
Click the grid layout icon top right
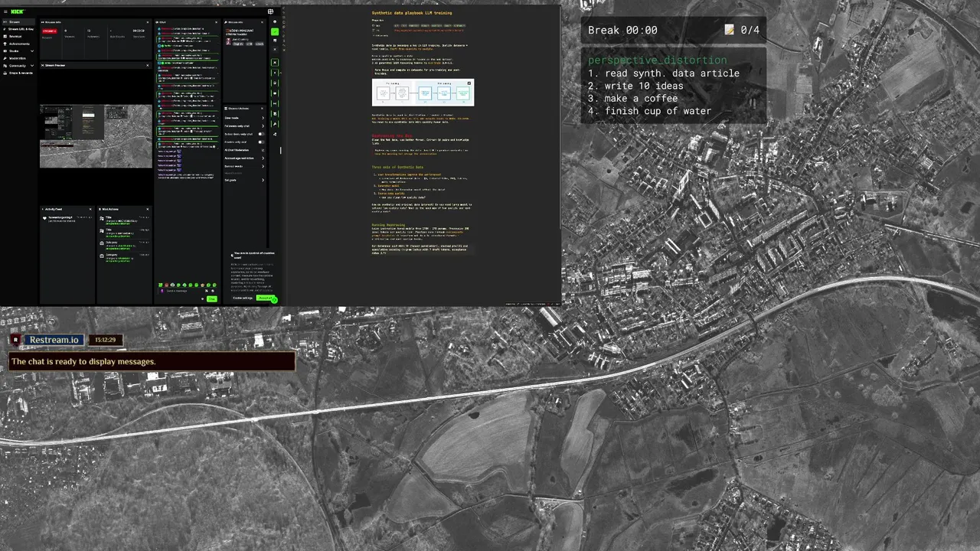tap(270, 11)
